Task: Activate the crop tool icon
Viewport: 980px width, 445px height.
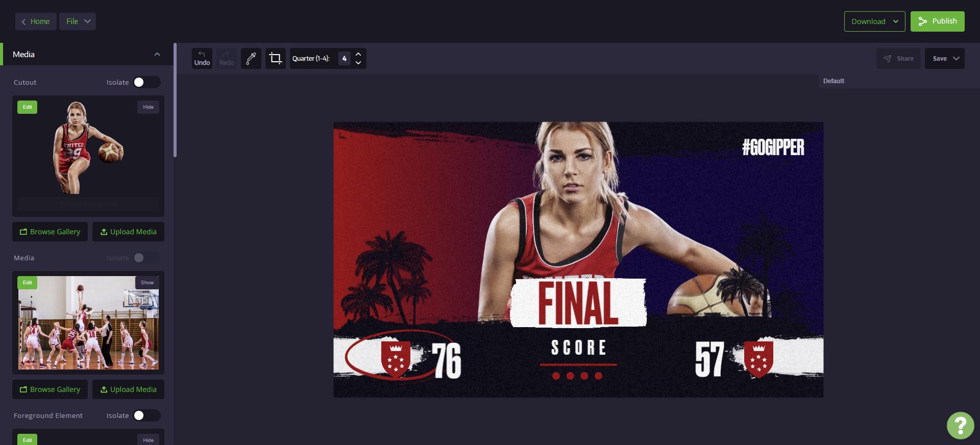Action: click(276, 58)
